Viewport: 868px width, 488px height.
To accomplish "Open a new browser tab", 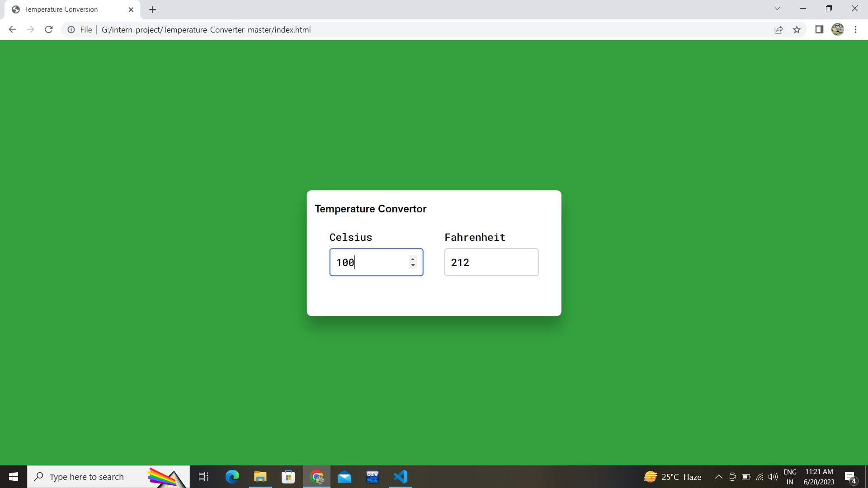I will (x=153, y=9).
